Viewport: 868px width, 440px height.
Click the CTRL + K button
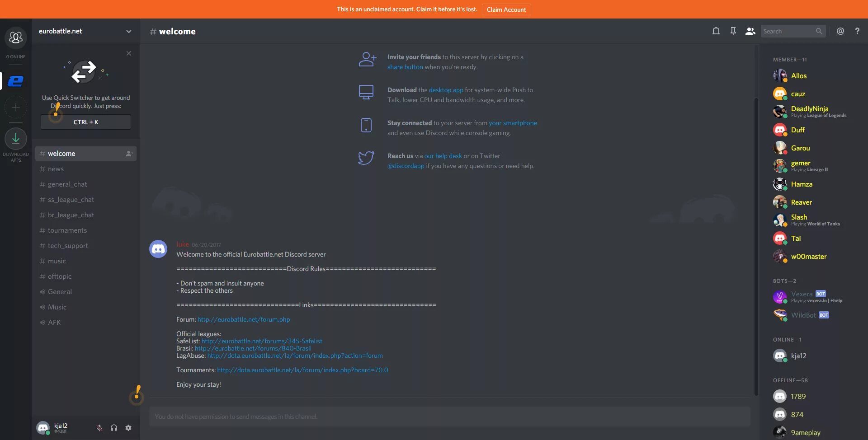(x=86, y=122)
